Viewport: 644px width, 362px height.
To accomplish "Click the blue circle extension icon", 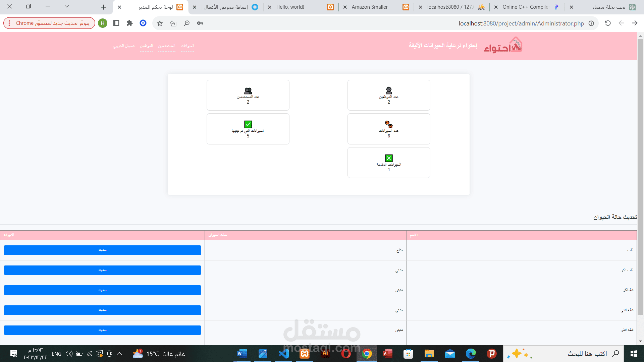I will tap(143, 23).
